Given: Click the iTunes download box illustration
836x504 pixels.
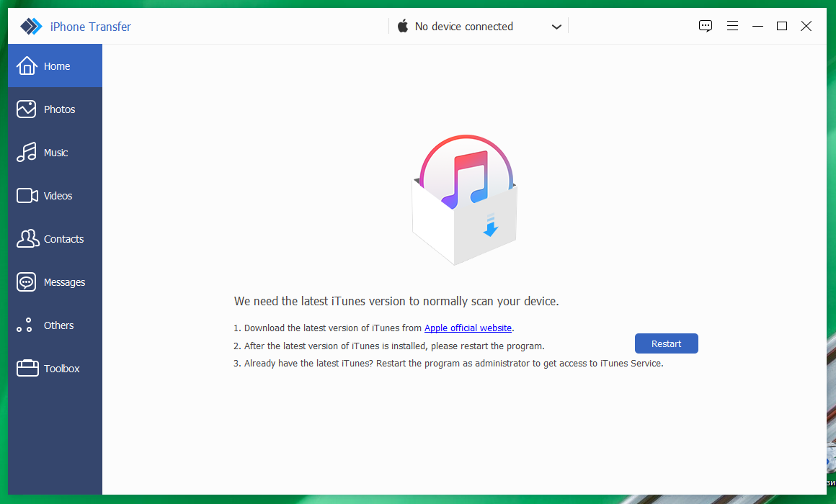Looking at the screenshot, I should coord(465,199).
